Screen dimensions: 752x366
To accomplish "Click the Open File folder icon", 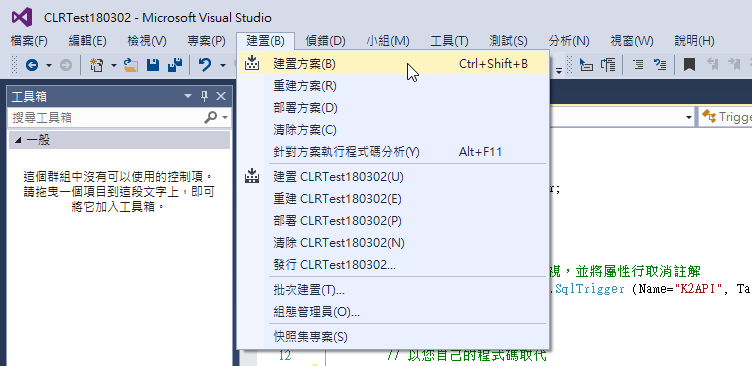I will point(130,64).
